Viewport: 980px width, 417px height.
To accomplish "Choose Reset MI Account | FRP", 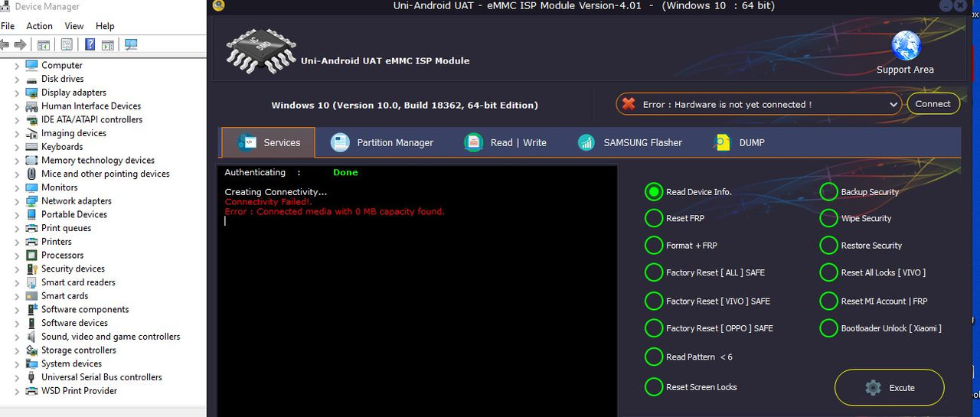I will coord(828,301).
